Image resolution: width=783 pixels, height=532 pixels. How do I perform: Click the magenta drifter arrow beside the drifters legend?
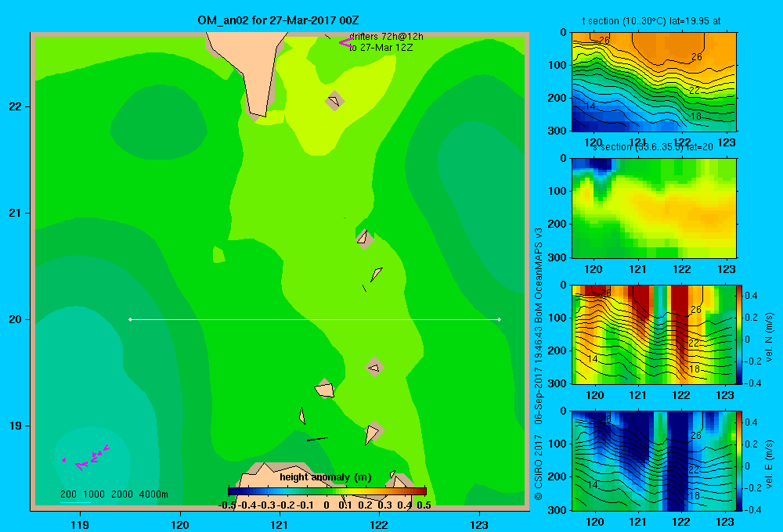[345, 42]
